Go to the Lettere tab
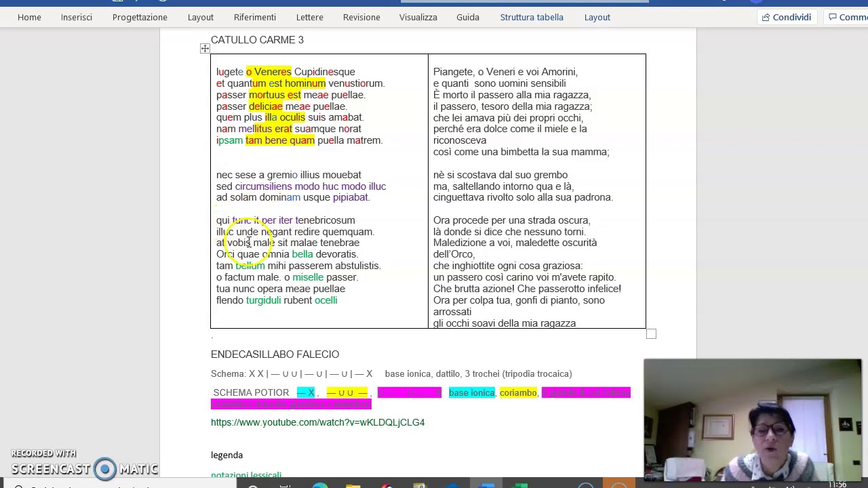Viewport: 868px width, 488px height. pos(310,17)
